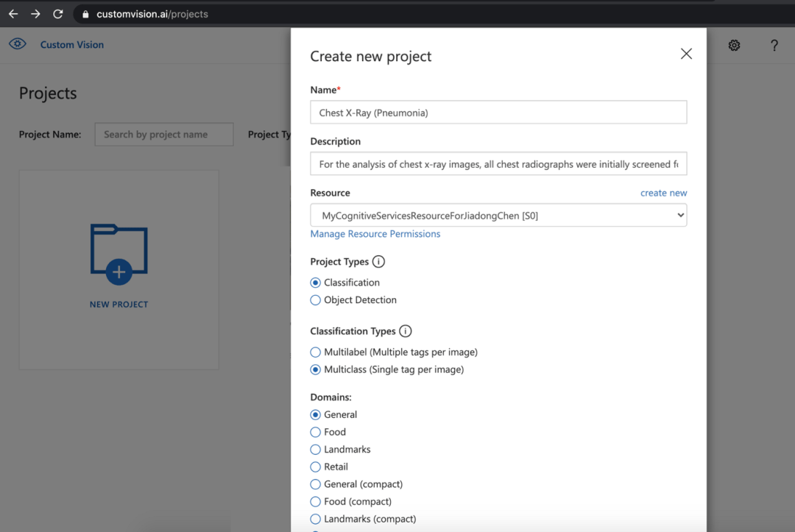Expand the Resource dropdown list
The width and height of the screenshot is (795, 532).
[x=498, y=216]
